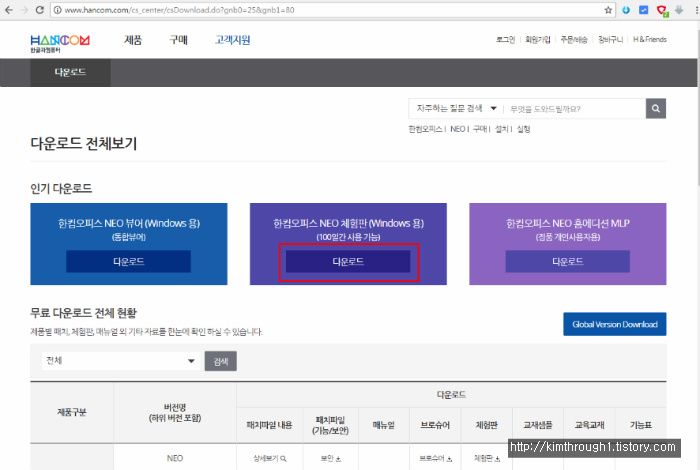Viewport: 700px width, 470px height.
Task: Click the 장바구니 link
Action: [x=610, y=40]
